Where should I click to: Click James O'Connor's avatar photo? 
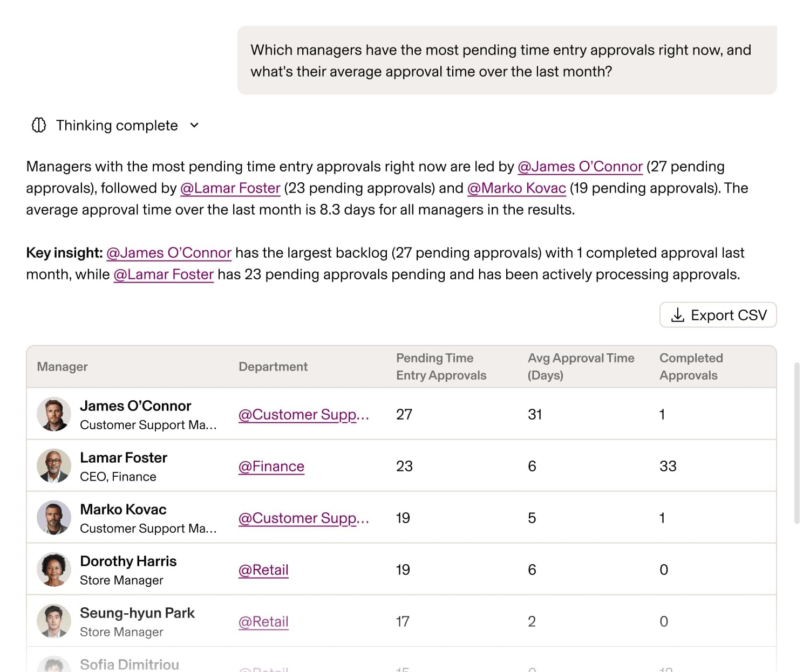[x=54, y=414]
